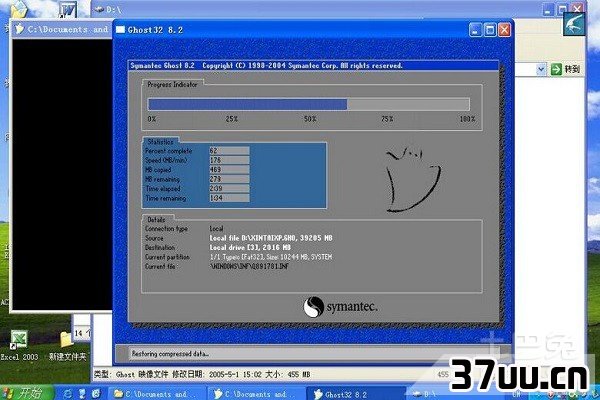Click the command prompt window title bar
The height and width of the screenshot is (400, 600).
click(62, 29)
